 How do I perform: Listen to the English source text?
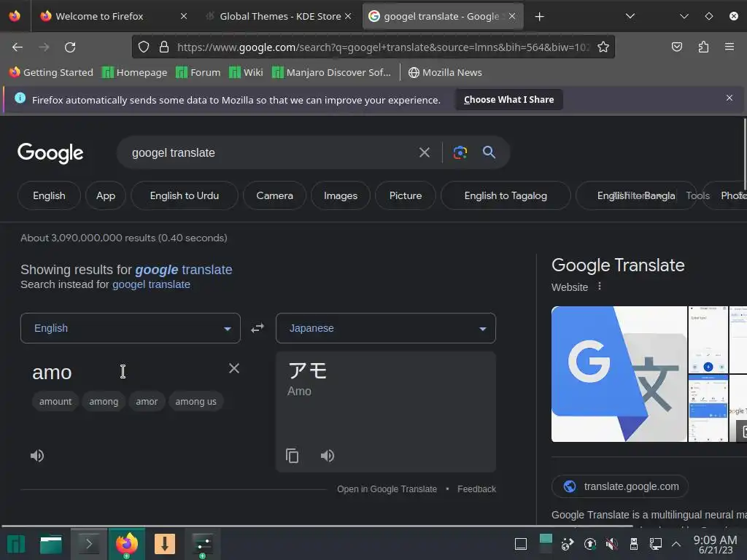point(37,456)
